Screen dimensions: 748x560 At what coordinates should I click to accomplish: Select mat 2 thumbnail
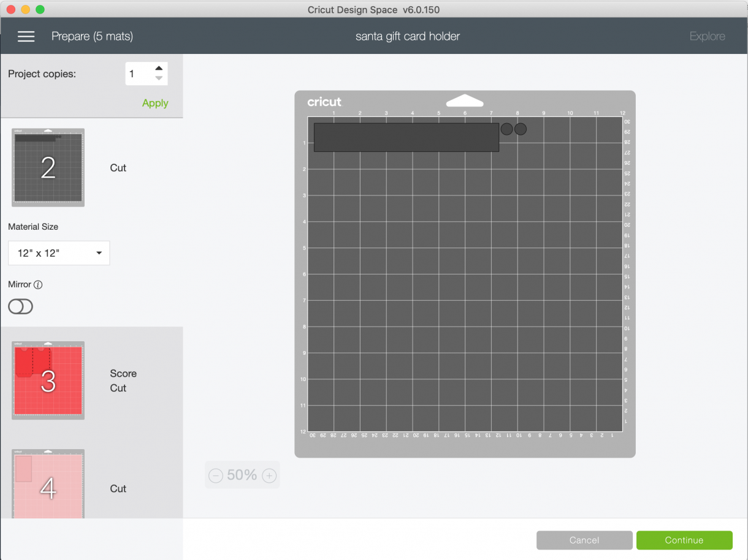pos(48,167)
